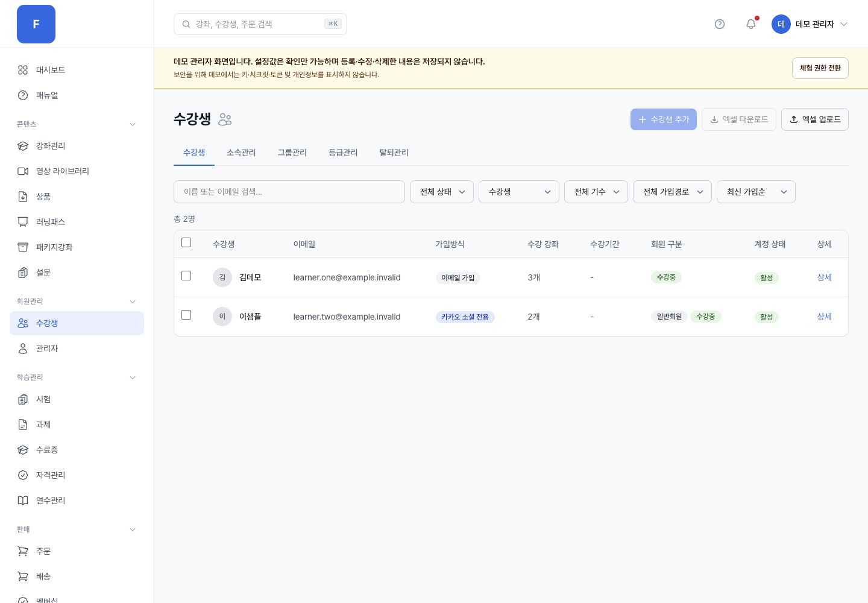
Task: Open the 수강생 member type filter dropdown
Action: click(519, 192)
